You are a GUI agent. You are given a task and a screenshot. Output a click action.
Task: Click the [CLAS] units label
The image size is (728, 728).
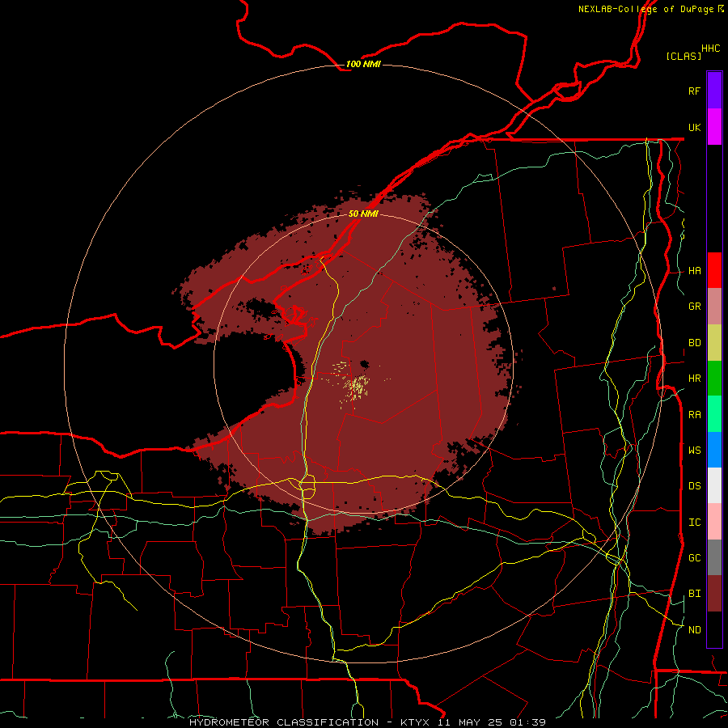pyautogui.click(x=684, y=56)
